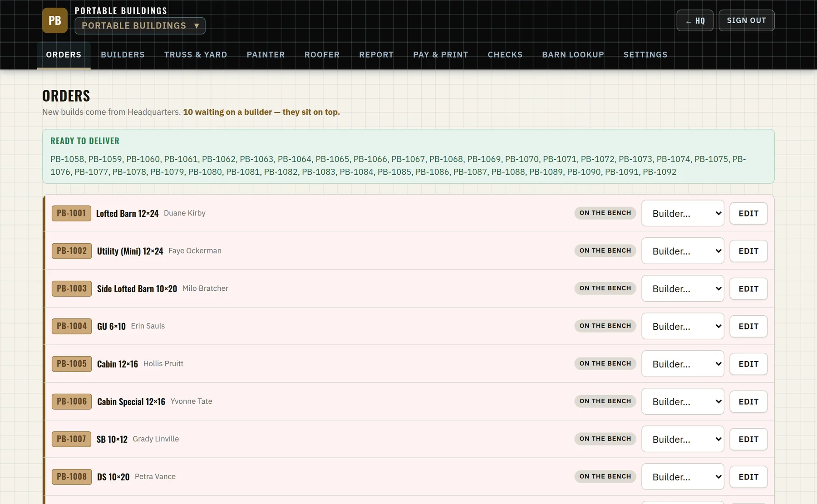Open Builder dropdown for PB-1006
Image resolution: width=817 pixels, height=504 pixels.
[683, 401]
